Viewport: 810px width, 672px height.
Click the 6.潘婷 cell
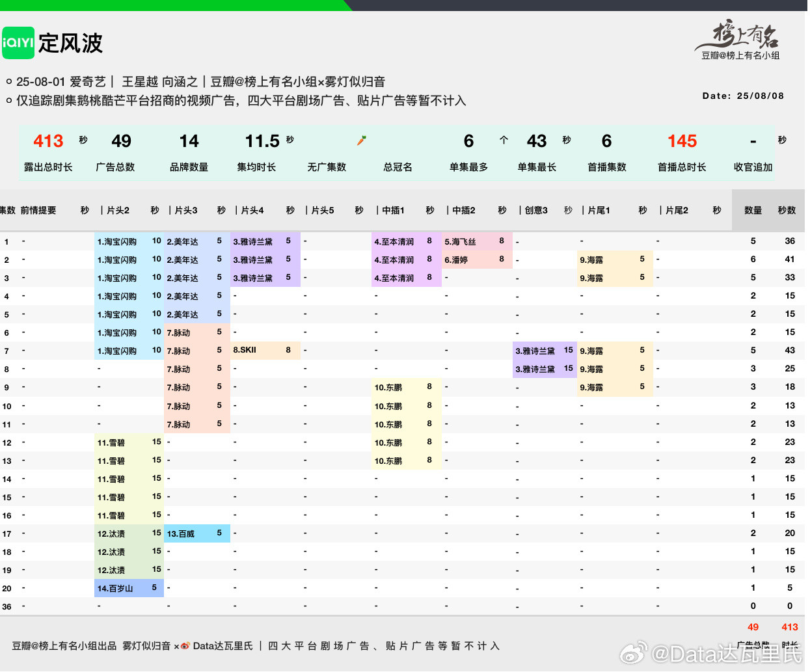[456, 260]
